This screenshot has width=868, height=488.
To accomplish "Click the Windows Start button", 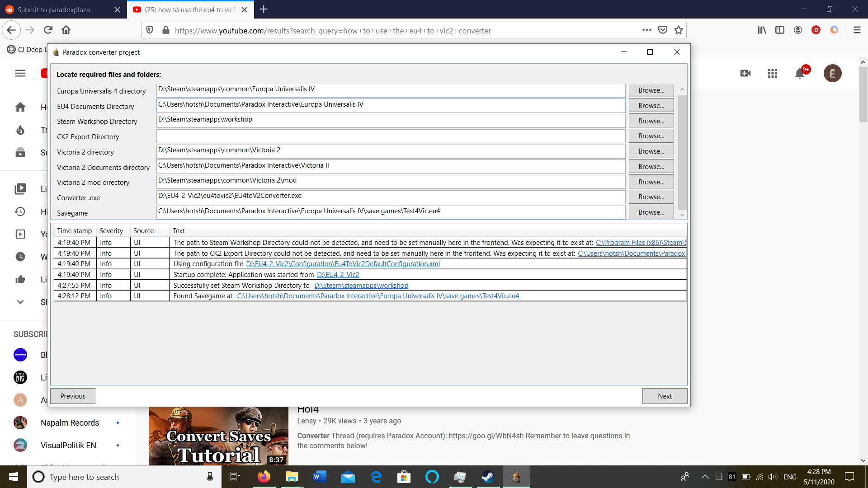I will tap(14, 477).
